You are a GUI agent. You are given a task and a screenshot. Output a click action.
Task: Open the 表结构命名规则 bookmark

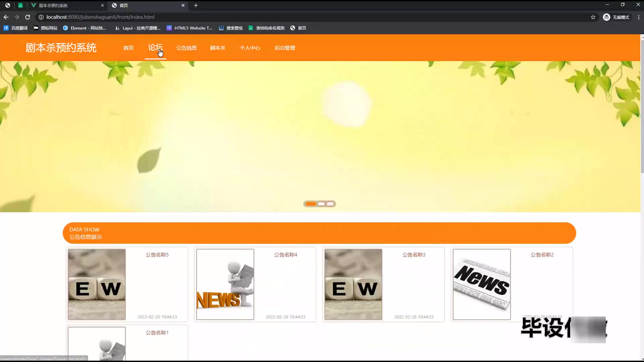pos(267,28)
